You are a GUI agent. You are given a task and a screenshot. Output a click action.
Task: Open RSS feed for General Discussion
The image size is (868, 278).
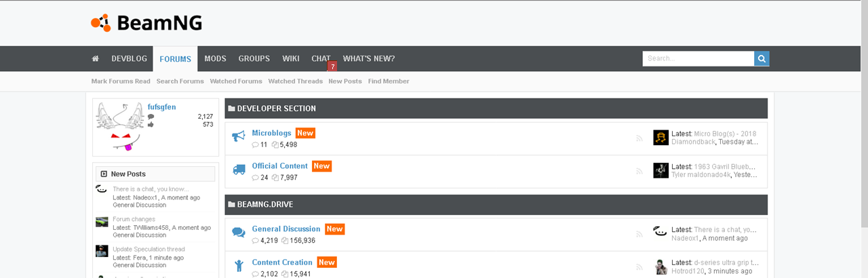(639, 234)
